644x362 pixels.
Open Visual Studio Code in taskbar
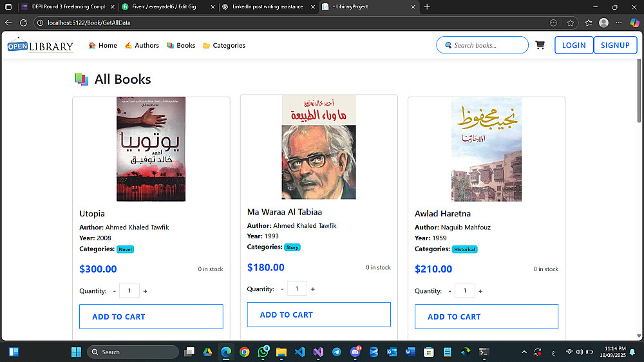click(x=300, y=352)
